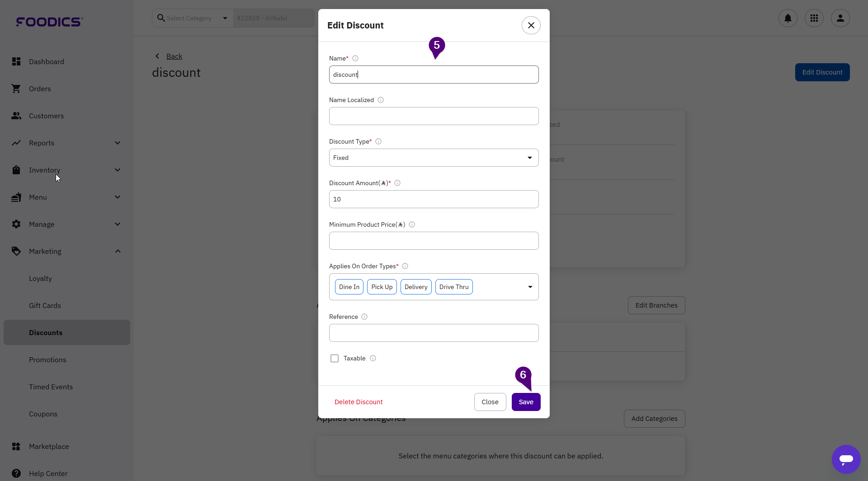Click the info icon beside Reference
868x481 pixels.
tap(364, 317)
